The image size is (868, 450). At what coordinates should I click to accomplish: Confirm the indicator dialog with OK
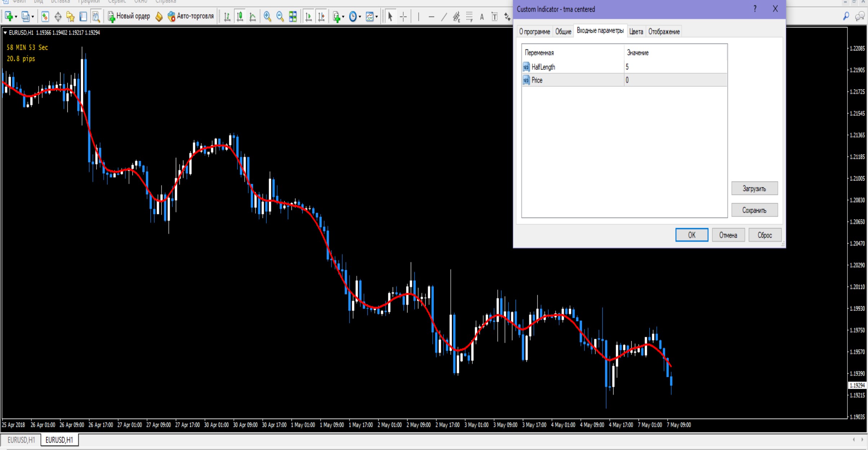[691, 235]
